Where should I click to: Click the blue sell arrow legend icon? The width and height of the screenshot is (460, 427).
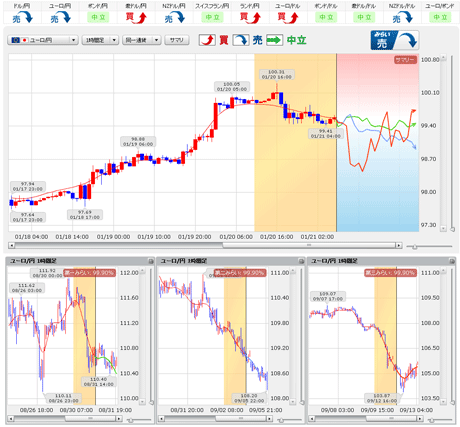point(241,40)
